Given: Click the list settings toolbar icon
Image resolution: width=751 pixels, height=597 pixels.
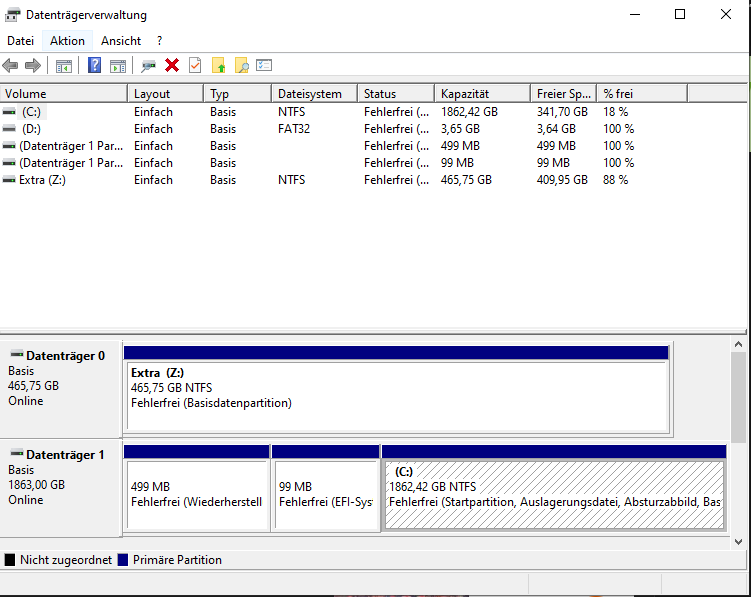Looking at the screenshot, I should tap(264, 65).
